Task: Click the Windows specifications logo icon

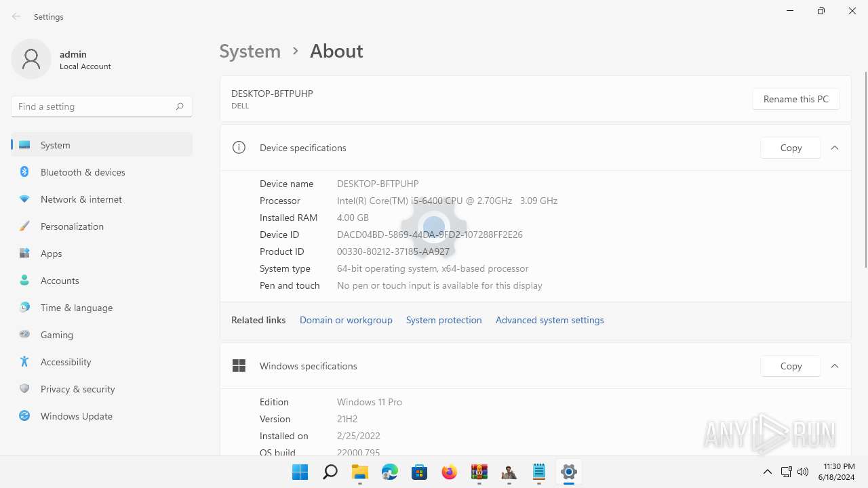Action: click(x=239, y=366)
